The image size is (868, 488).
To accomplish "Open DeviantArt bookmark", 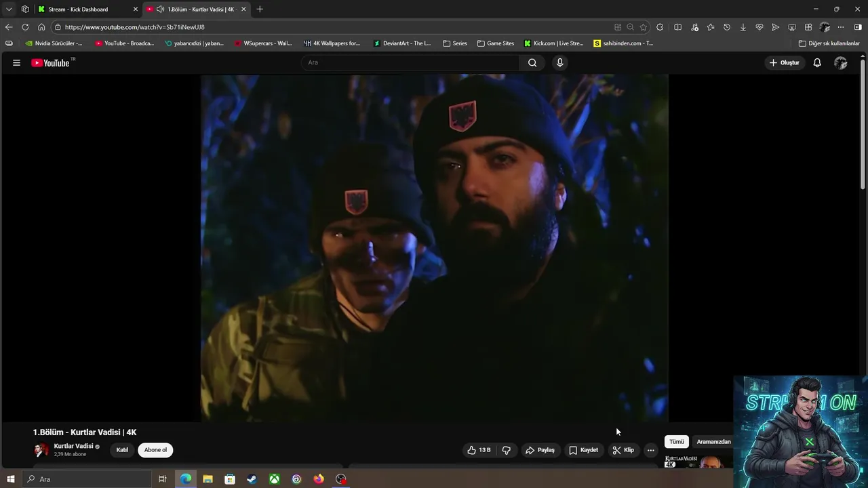I will point(402,43).
